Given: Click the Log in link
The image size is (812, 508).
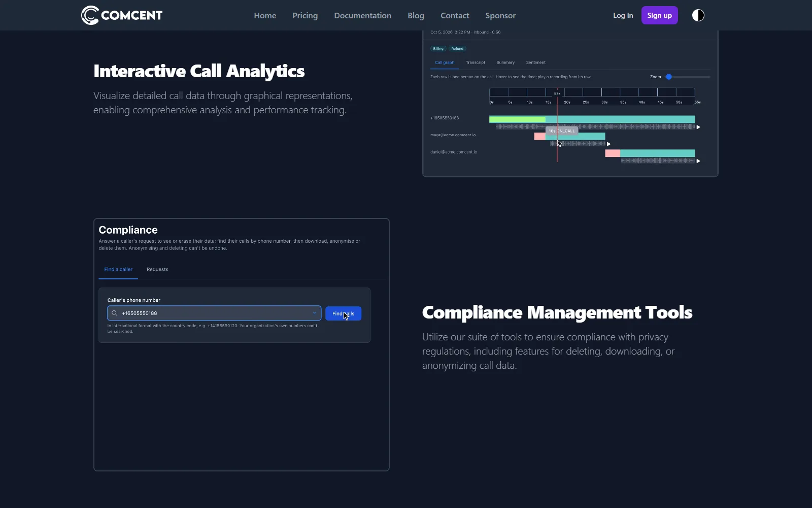Looking at the screenshot, I should coord(623,15).
